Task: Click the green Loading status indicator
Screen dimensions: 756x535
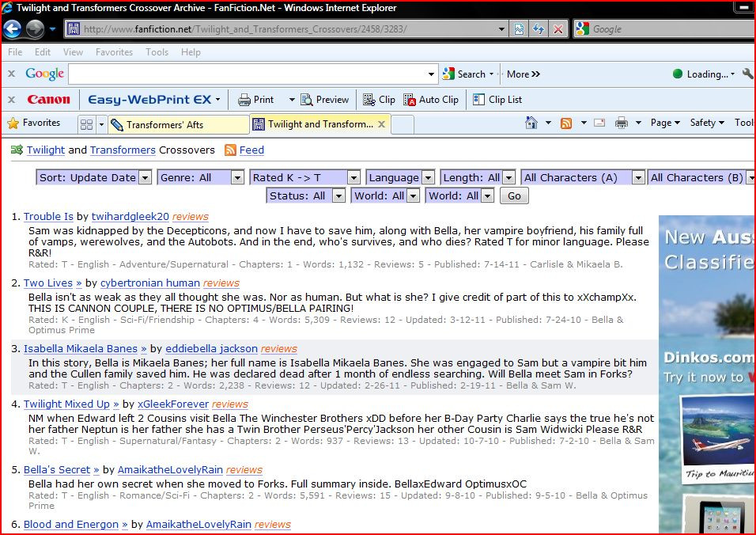Action: [678, 74]
